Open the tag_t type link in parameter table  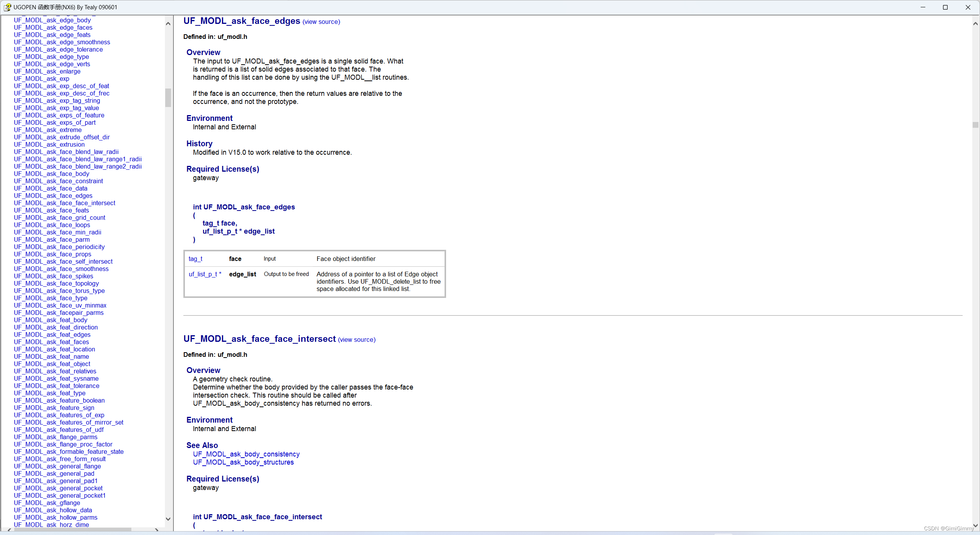[195, 259]
